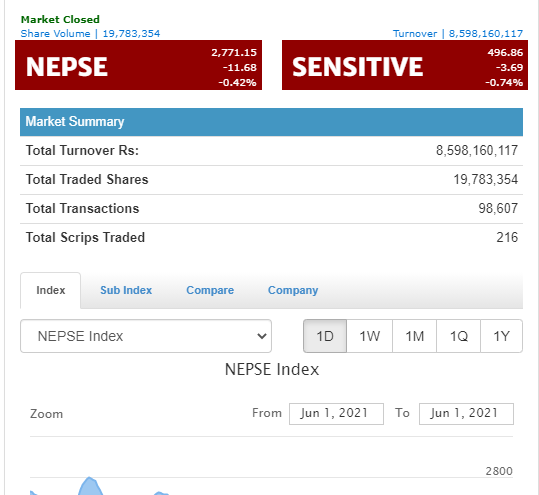539x495 pixels.
Task: Click the 19,783,354 traded shares value in table
Action: point(485,179)
